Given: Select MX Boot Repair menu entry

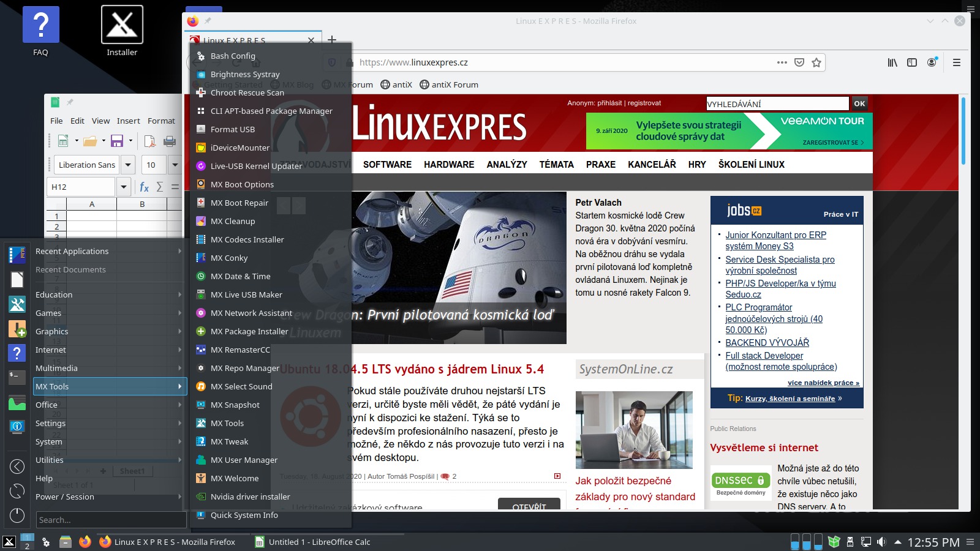Looking at the screenshot, I should click(x=270, y=203).
